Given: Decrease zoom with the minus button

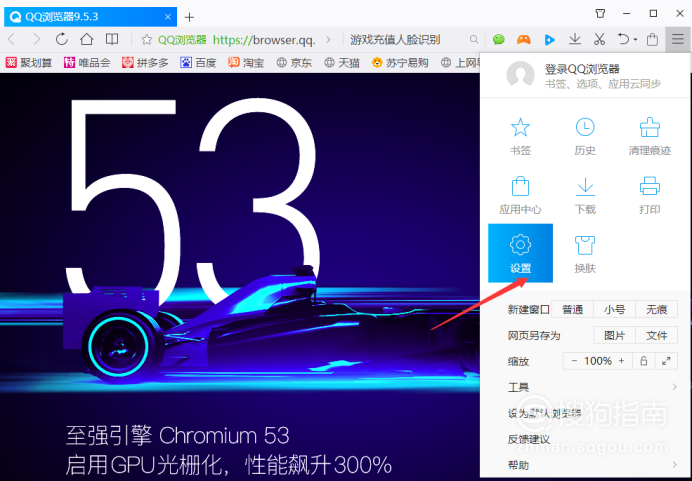Looking at the screenshot, I should [574, 361].
